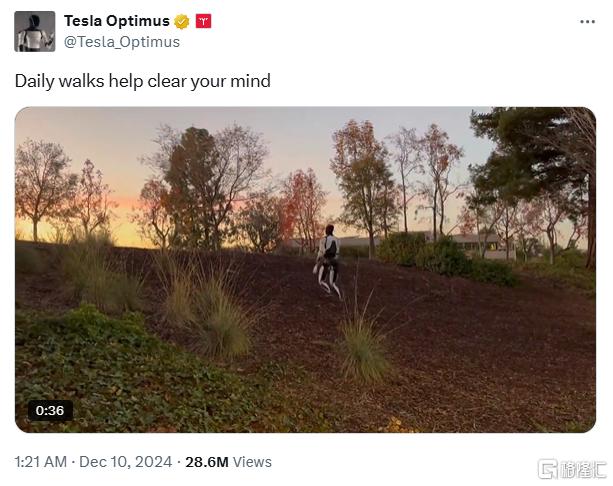Image resolution: width=613 pixels, height=486 pixels.
Task: Click the watermark logo at the corner
Action: [572, 468]
